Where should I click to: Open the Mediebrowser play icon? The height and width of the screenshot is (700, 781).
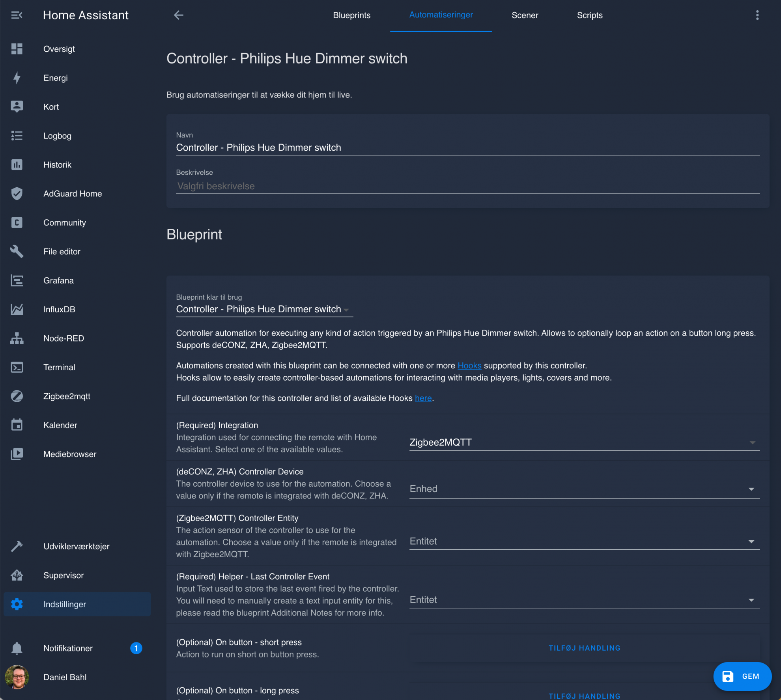17,454
